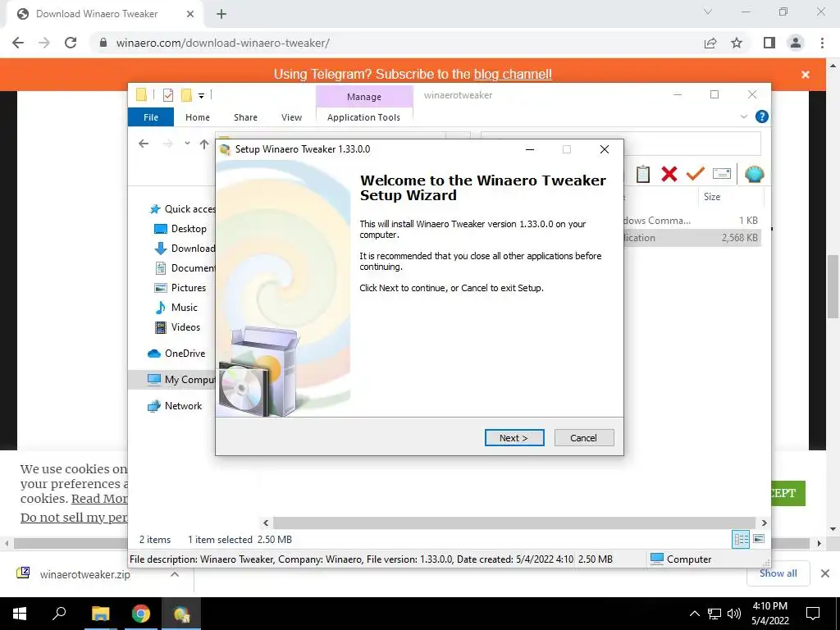
Task: Click Explorer horizontal scrollbar right arrow
Action: [x=764, y=523]
